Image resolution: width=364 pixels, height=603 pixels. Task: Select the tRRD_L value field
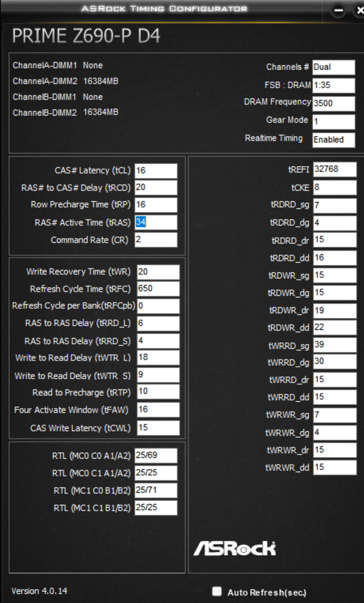coord(159,324)
